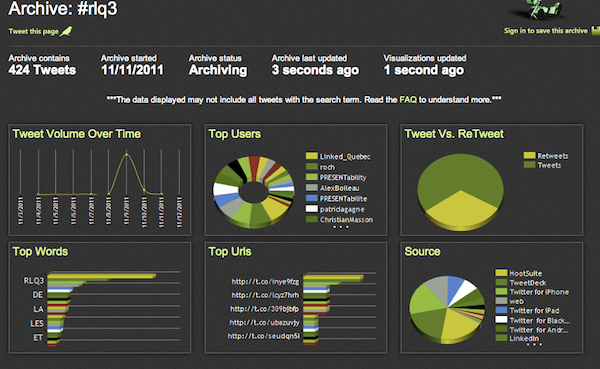This screenshot has width=600, height=369.
Task: Click the Top Users title
Action: click(x=235, y=134)
